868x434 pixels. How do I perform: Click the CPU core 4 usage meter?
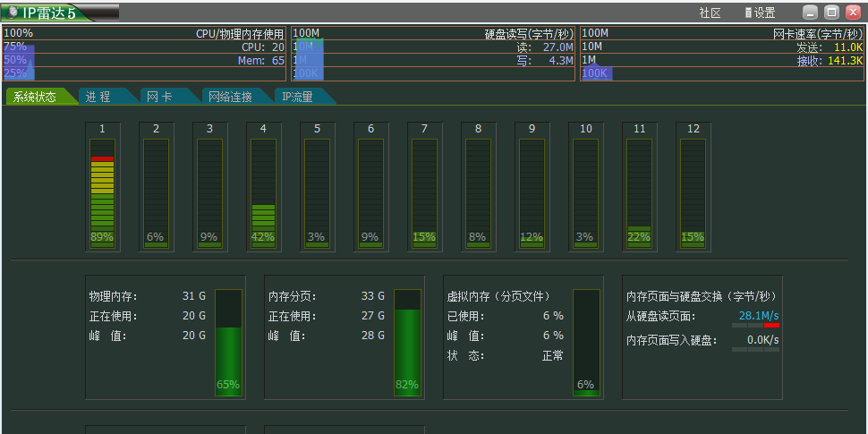coord(263,193)
